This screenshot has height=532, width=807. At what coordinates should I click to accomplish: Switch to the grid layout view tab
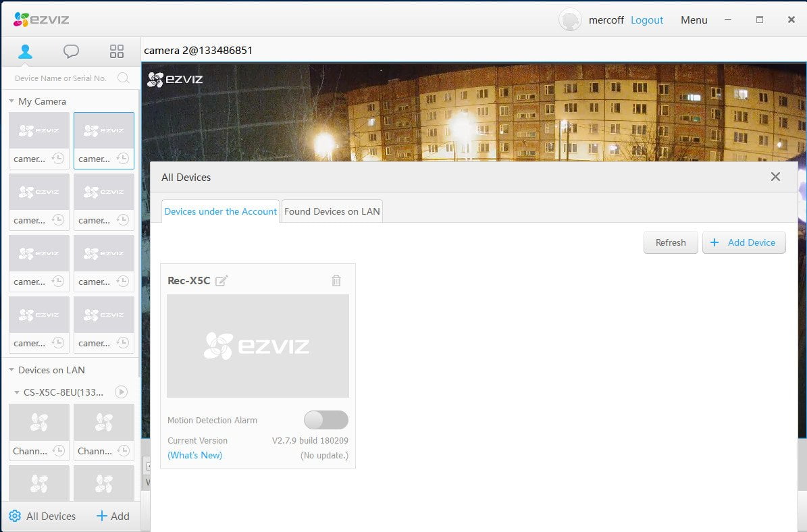[x=117, y=51]
